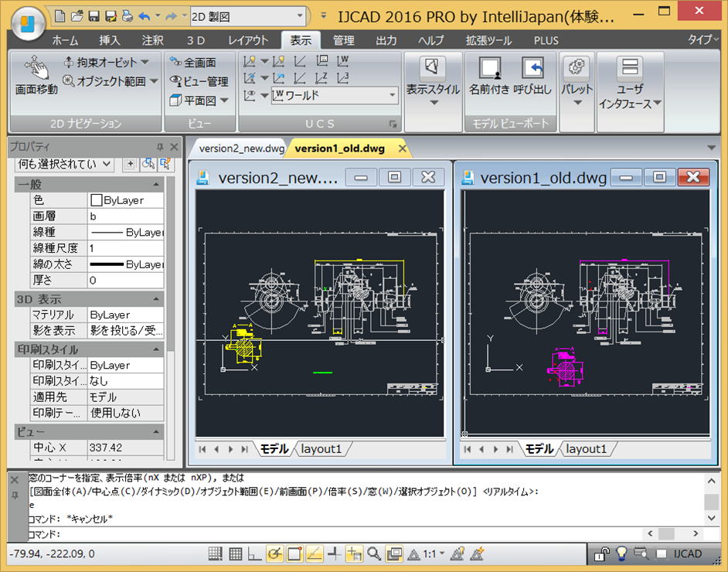This screenshot has height=572, width=728.
Task: Switch to the ホーム ribbon tab
Action: (65, 40)
